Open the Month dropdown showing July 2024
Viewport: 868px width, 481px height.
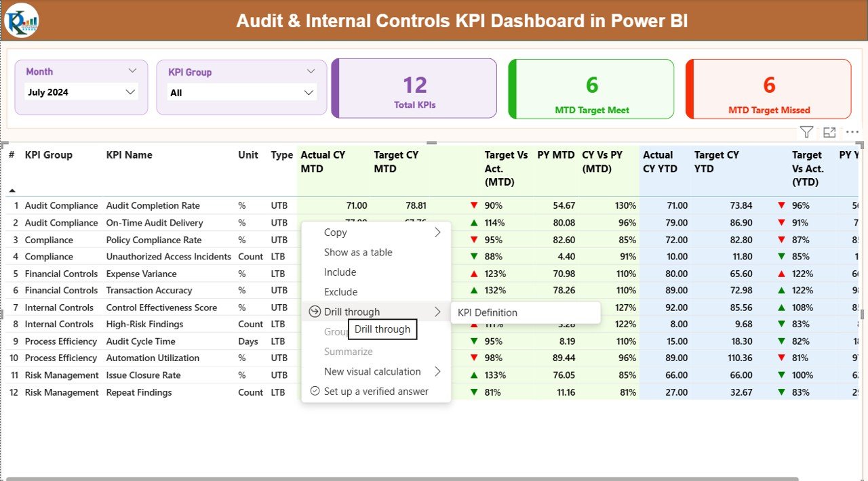click(x=80, y=92)
